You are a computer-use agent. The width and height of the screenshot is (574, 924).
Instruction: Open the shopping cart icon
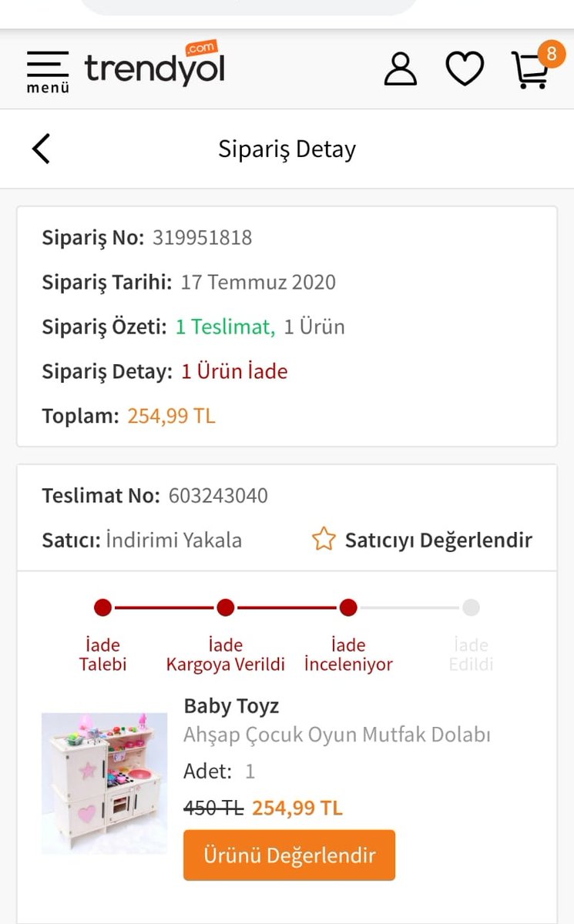tap(530, 70)
